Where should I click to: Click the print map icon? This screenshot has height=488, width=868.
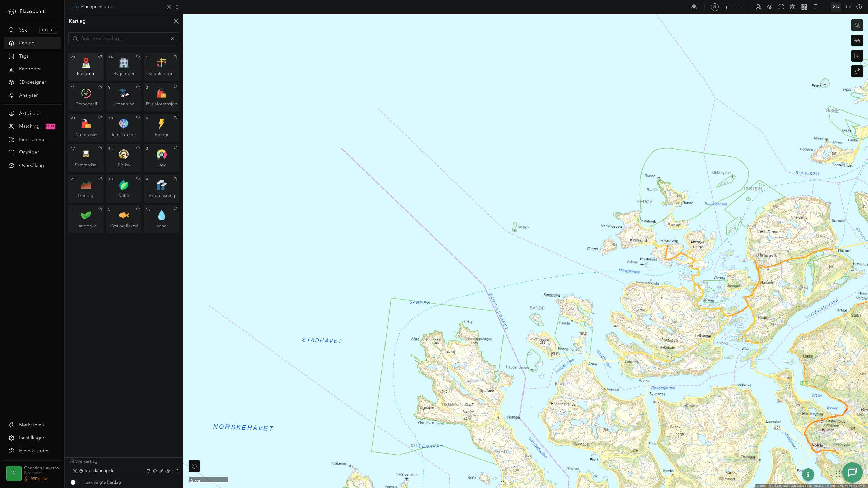758,7
